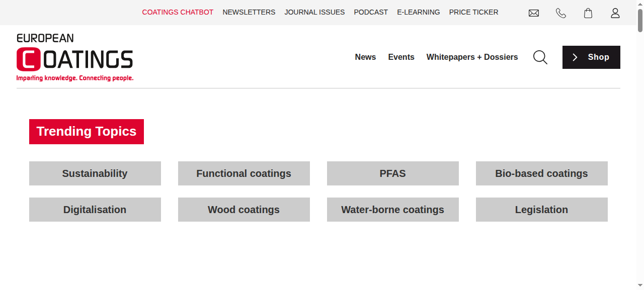Open the News navigation item
The height and width of the screenshot is (290, 644).
click(x=365, y=57)
